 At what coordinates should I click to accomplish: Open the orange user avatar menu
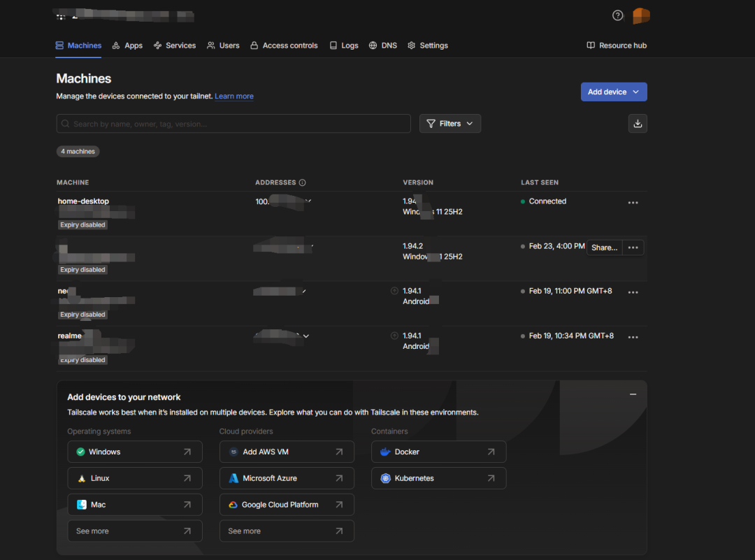[641, 16]
